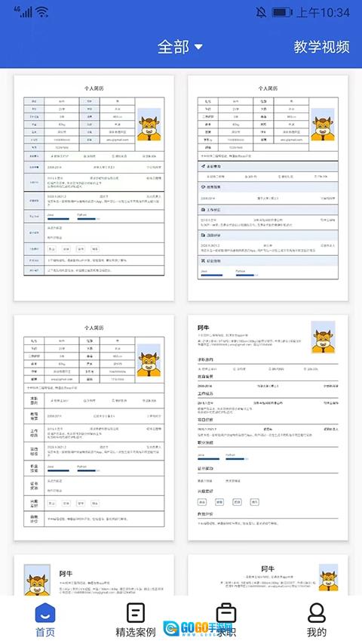The image size is (362, 644).
Task: Expand the 全部 category dropdown
Action: 179,47
